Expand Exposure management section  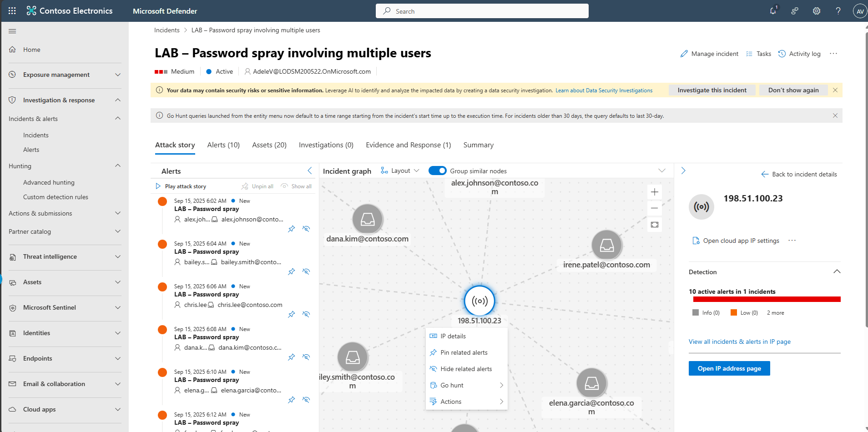click(x=118, y=75)
